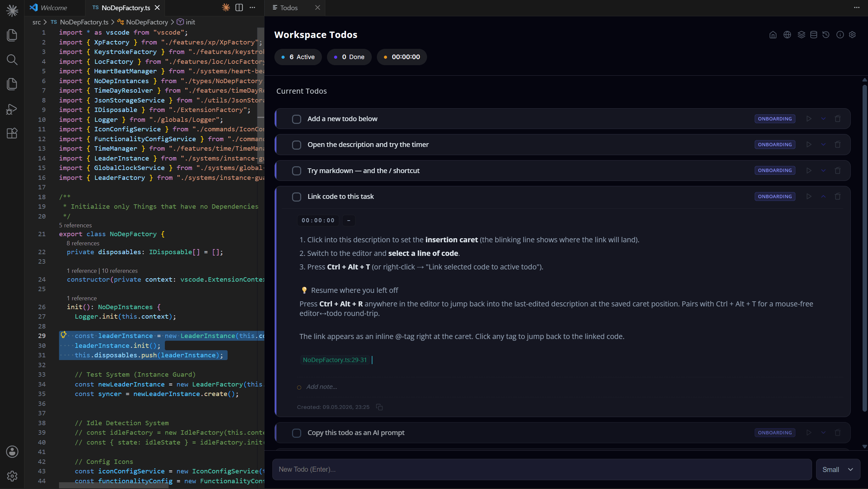
Task: Open the layers icon in Todos header
Action: coord(801,35)
